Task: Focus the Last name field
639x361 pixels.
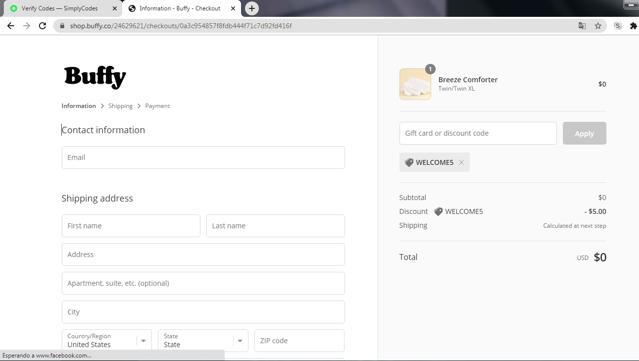Action: point(275,226)
